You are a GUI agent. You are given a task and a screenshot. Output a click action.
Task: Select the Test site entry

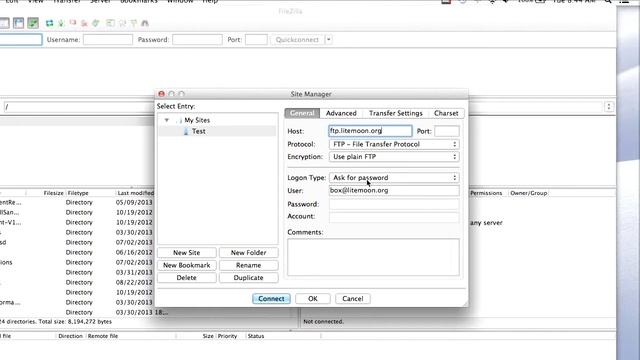(199, 131)
